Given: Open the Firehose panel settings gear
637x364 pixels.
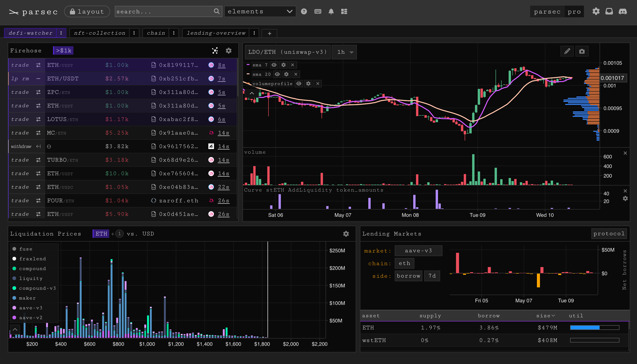Looking at the screenshot, I should click(x=228, y=50).
